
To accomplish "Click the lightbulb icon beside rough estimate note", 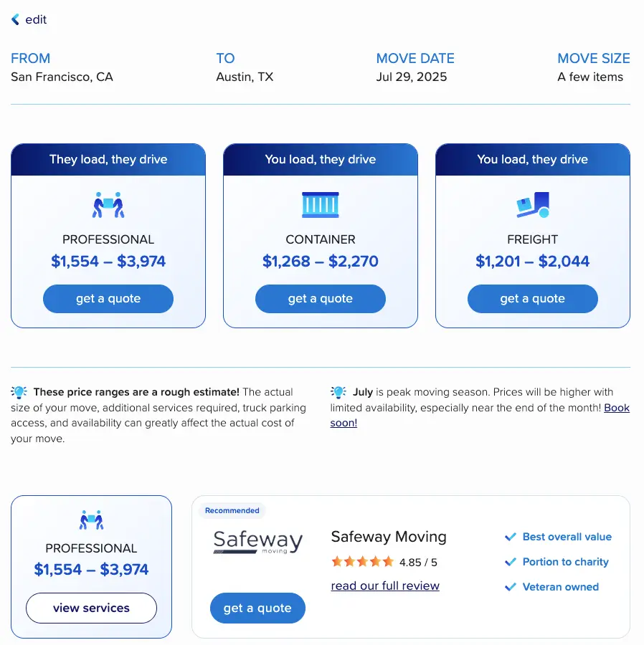I will (x=19, y=392).
